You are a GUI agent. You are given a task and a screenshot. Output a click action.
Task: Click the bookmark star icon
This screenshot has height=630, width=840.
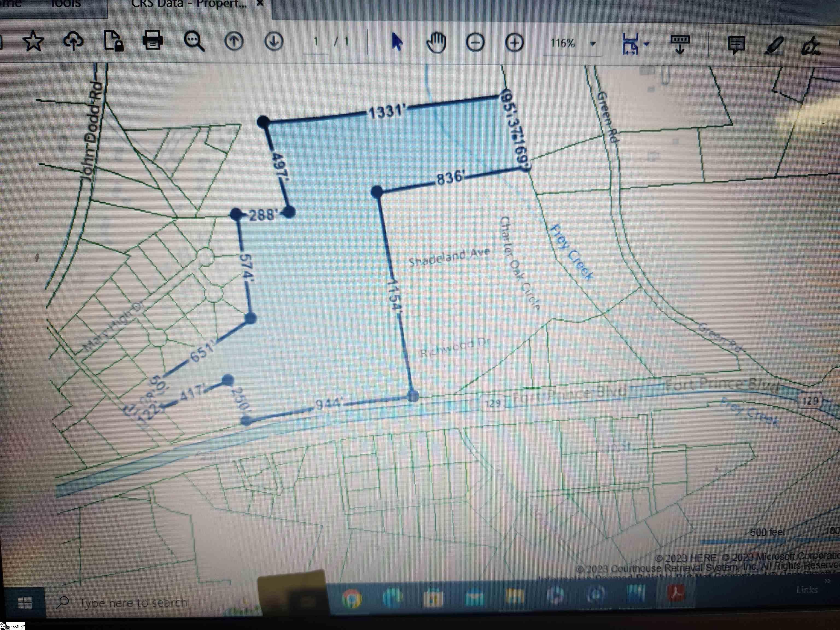click(x=33, y=41)
